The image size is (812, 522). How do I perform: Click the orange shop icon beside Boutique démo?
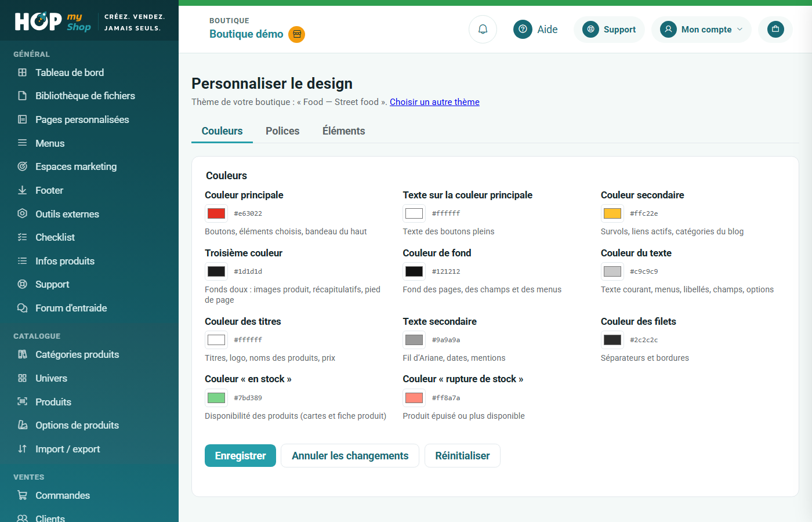click(297, 34)
